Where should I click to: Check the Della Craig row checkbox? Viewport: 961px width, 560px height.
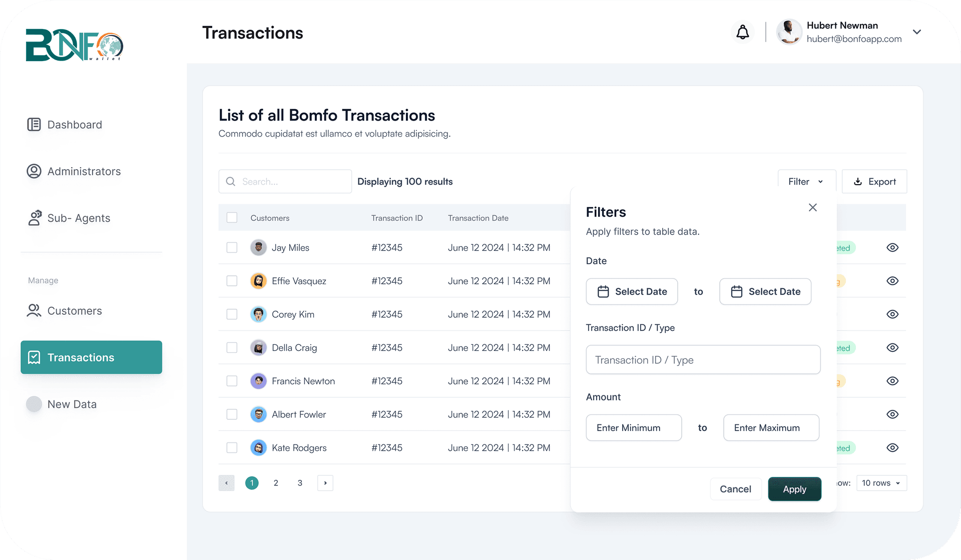(232, 347)
